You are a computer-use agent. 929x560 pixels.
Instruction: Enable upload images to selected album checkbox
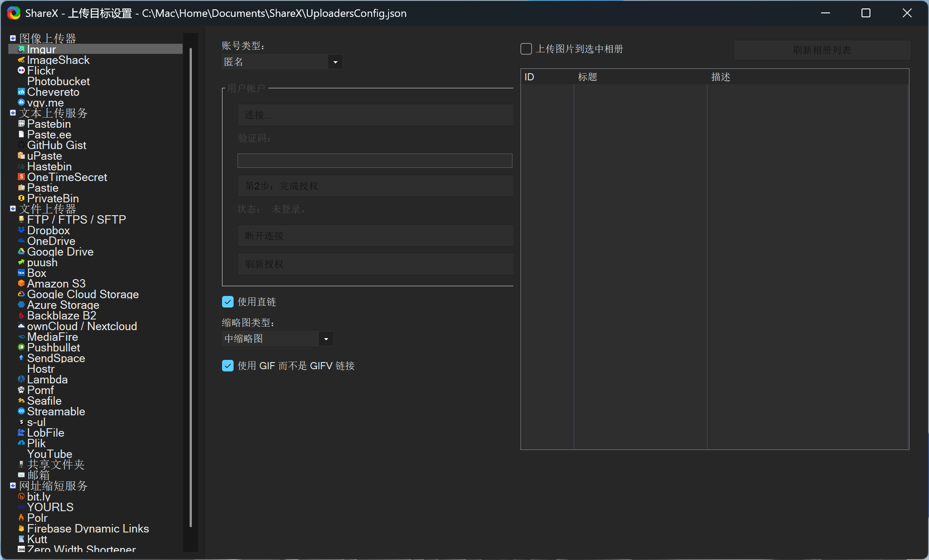pos(526,49)
